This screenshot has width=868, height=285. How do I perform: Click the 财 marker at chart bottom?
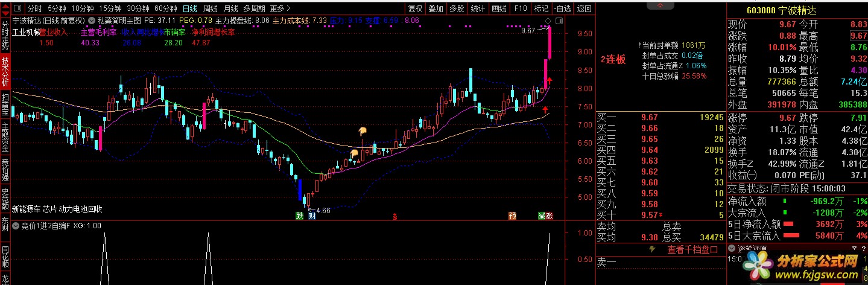311,216
